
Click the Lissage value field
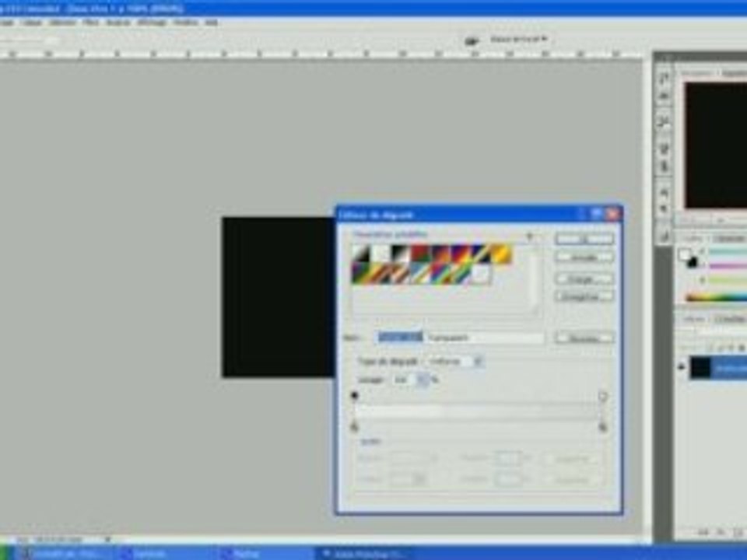(x=405, y=380)
